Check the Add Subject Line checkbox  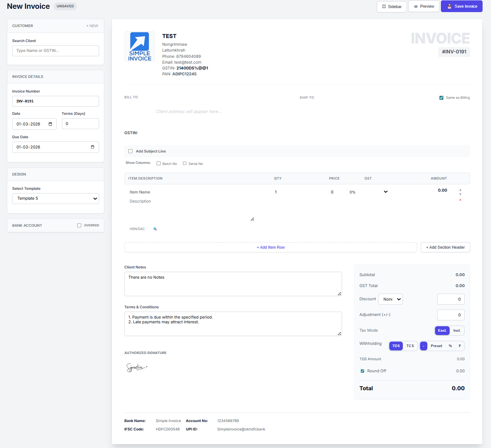pos(130,151)
